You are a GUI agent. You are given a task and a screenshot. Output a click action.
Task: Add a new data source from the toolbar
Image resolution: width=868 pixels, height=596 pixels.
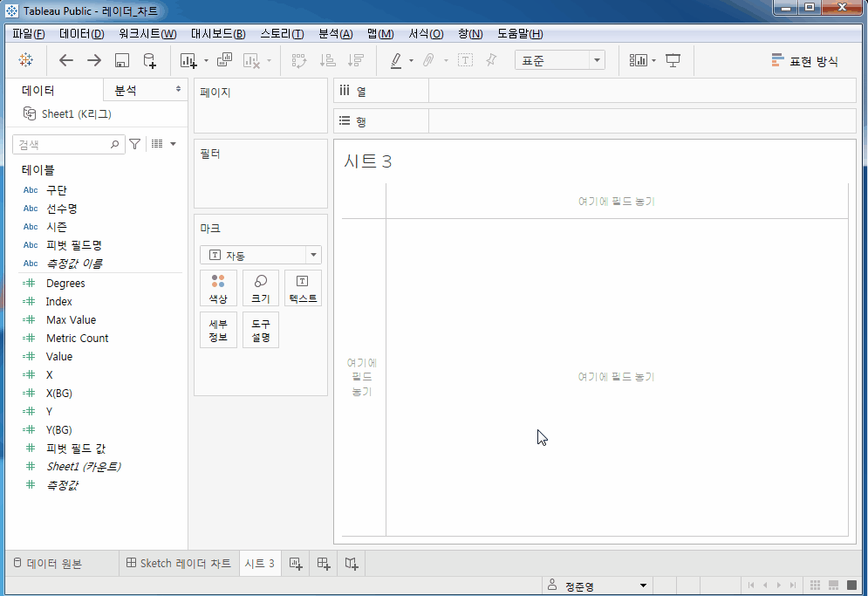[149, 60]
